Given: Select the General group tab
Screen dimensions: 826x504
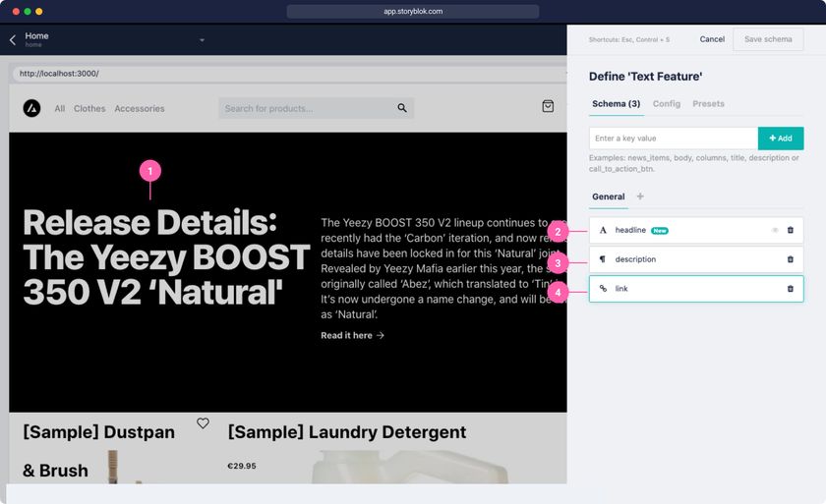Looking at the screenshot, I should click(x=609, y=196).
